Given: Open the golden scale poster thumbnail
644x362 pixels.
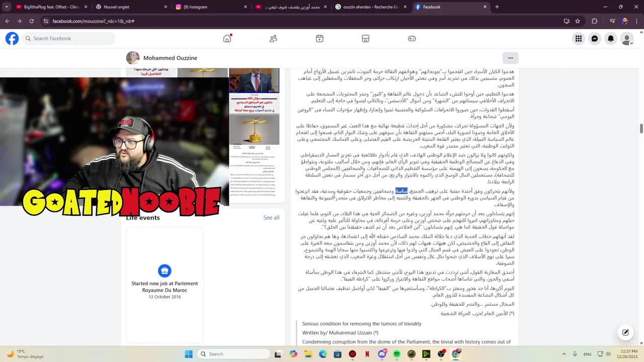Looking at the screenshot, I should 254,120.
